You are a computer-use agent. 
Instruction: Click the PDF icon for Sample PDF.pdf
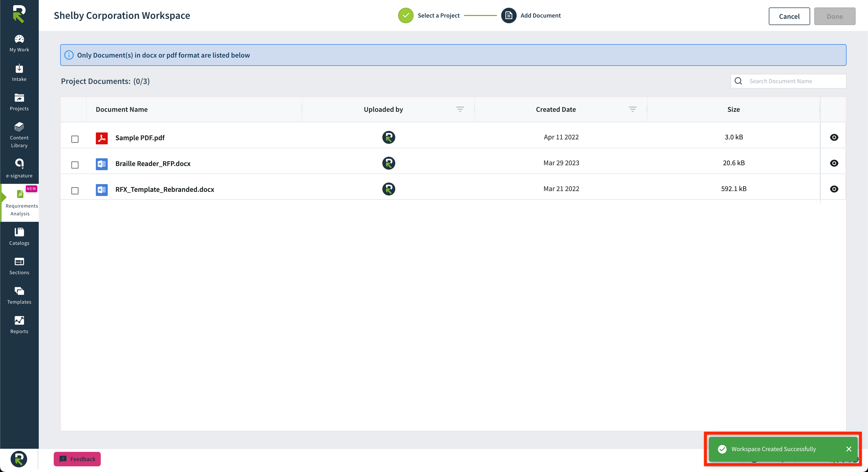pos(102,138)
